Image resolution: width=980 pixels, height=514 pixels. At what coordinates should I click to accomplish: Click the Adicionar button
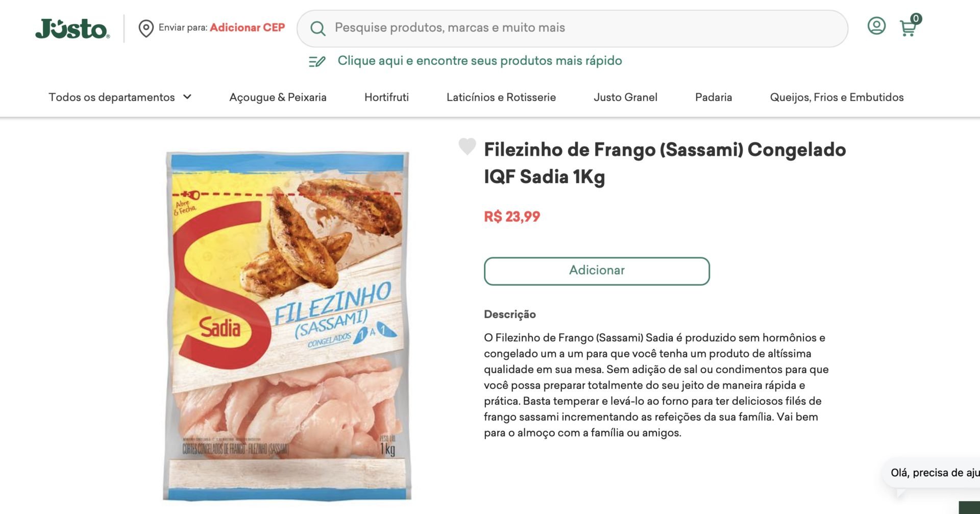coord(597,271)
